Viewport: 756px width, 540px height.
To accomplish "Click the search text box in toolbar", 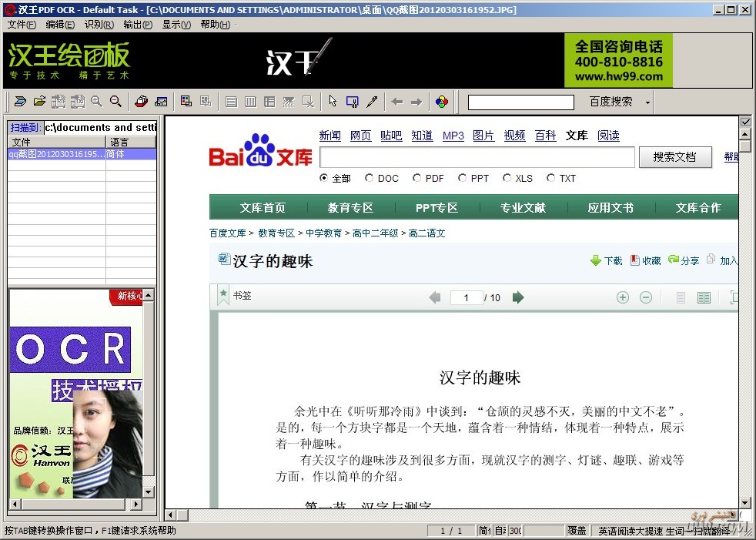I will [520, 102].
